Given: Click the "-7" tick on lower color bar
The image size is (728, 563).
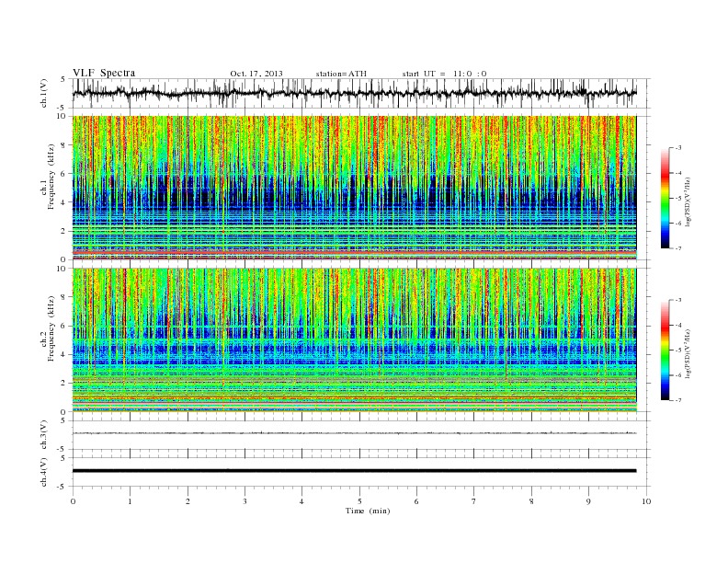Looking at the screenshot, I should [677, 400].
